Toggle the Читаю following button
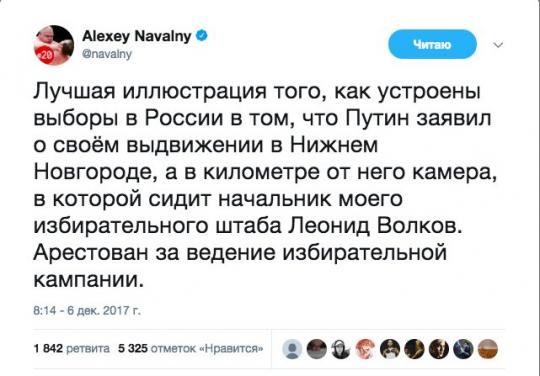This screenshot has width=540, height=376. [x=433, y=44]
